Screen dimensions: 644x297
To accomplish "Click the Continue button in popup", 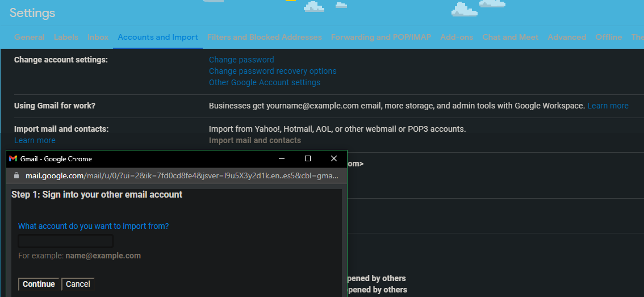I will click(39, 285).
